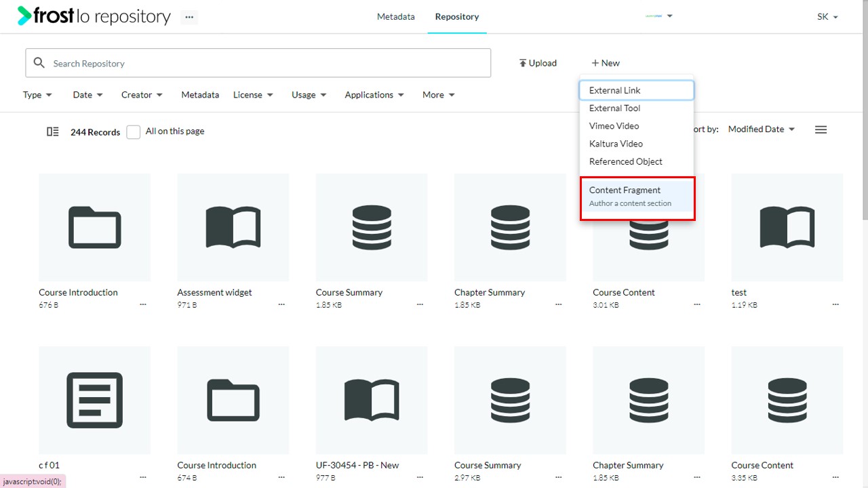Click the search magnifier icon

[x=39, y=63]
